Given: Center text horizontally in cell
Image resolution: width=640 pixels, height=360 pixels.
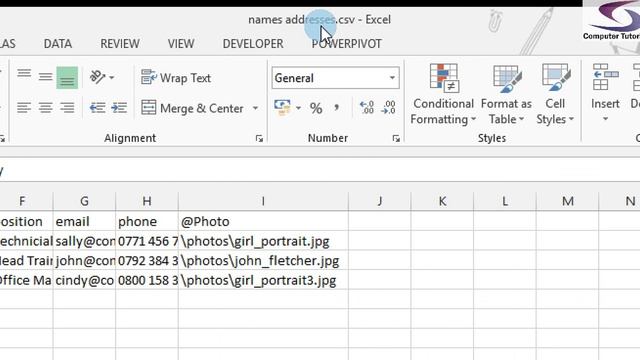Looking at the screenshot, I should [x=45, y=108].
